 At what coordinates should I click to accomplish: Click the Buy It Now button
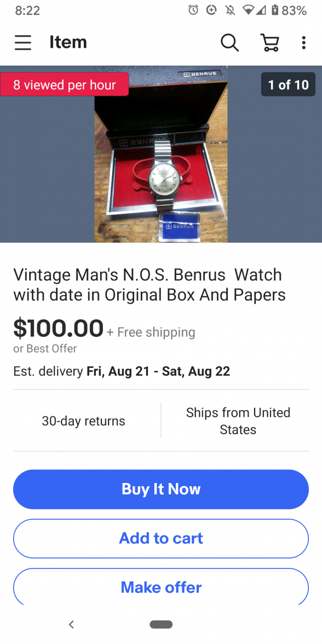pyautogui.click(x=161, y=489)
